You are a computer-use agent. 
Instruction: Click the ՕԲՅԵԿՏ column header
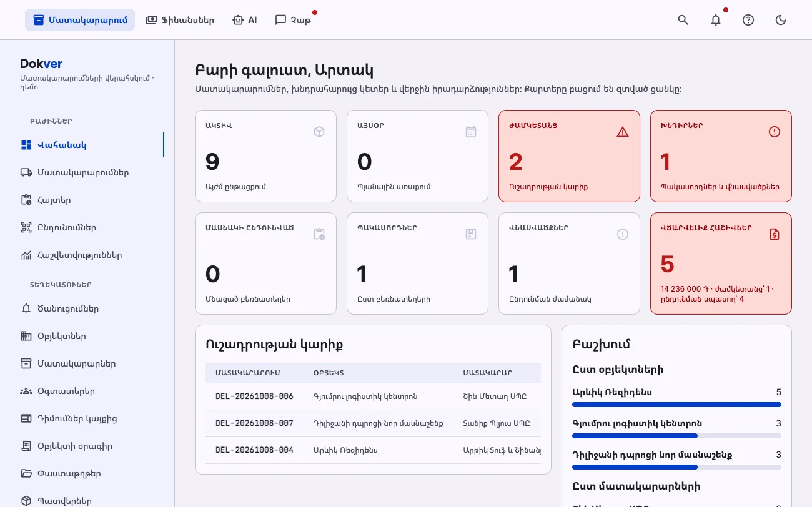[x=329, y=373]
